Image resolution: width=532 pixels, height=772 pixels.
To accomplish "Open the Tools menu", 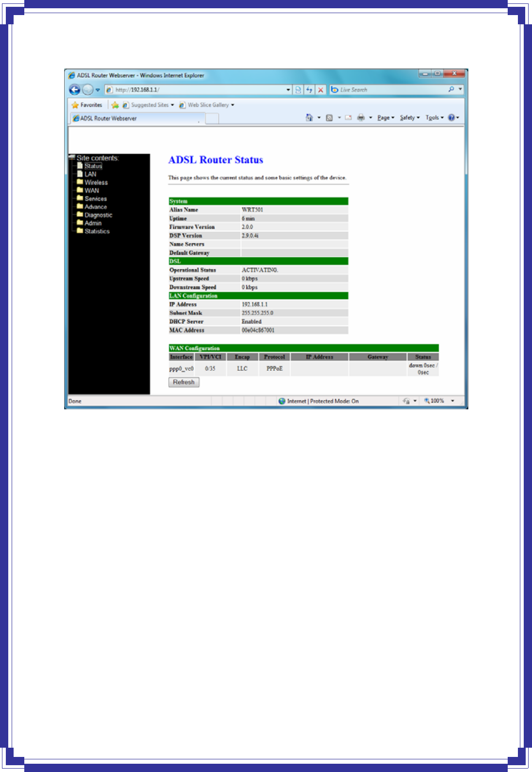I will [434, 118].
